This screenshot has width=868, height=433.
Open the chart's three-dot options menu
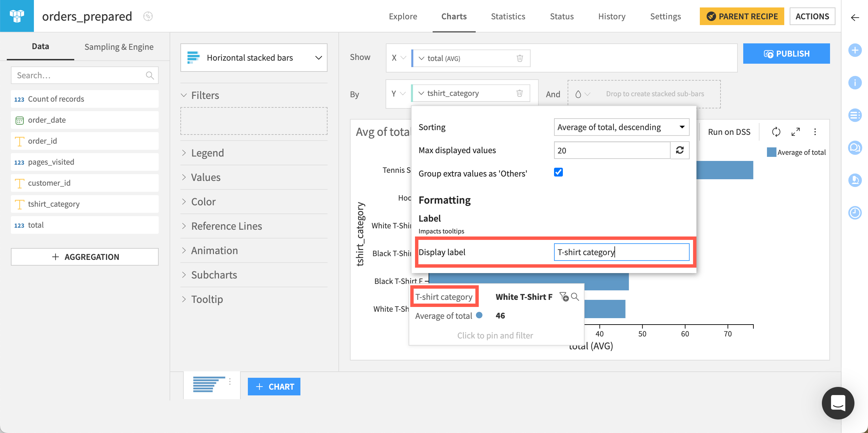(815, 132)
